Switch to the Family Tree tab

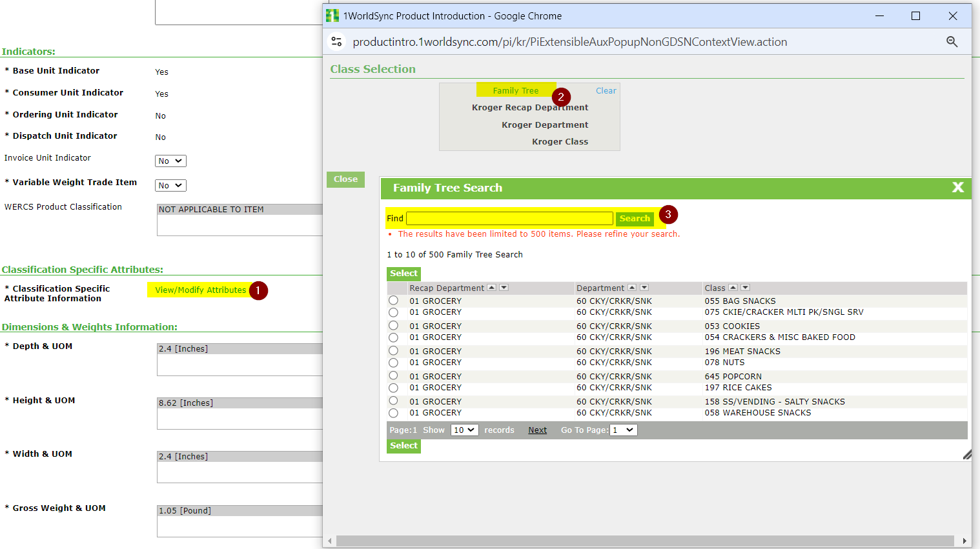pyautogui.click(x=516, y=90)
